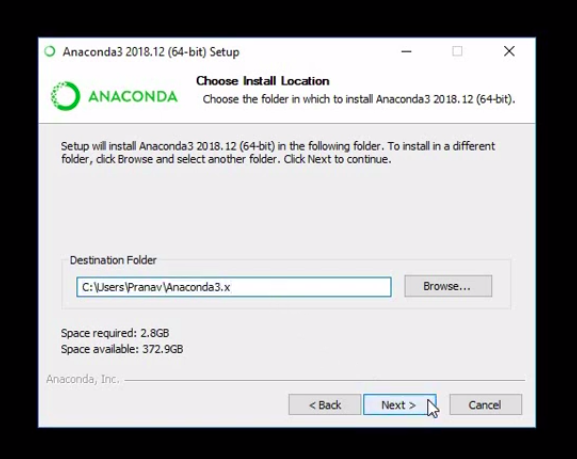Close the Anaconda3 Setup window
The image size is (577, 459).
click(x=509, y=52)
